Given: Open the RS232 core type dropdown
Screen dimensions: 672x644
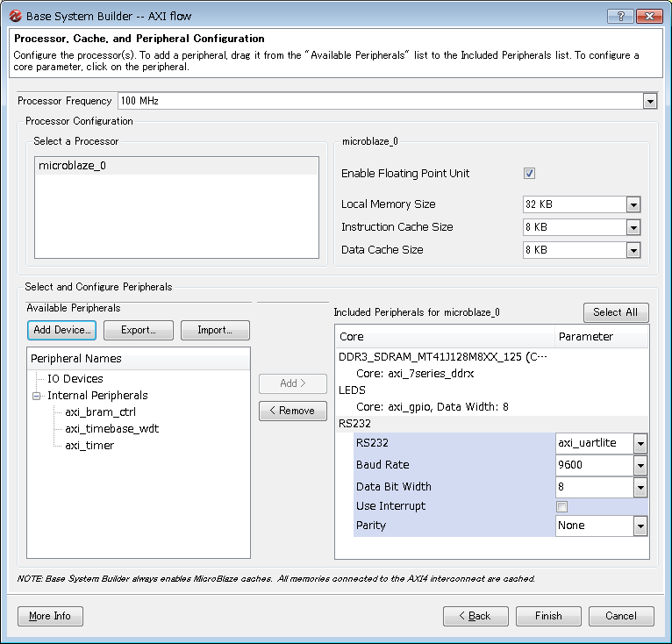Looking at the screenshot, I should pos(640,443).
